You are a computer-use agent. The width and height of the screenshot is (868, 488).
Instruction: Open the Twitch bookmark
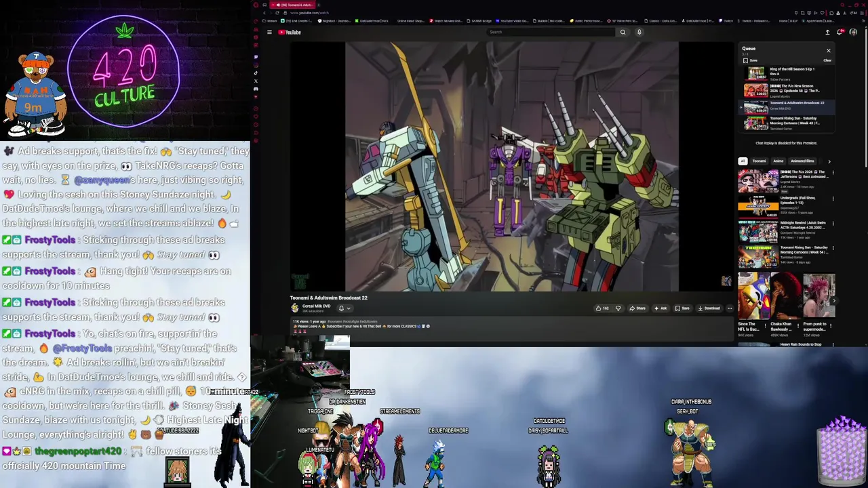tap(726, 21)
